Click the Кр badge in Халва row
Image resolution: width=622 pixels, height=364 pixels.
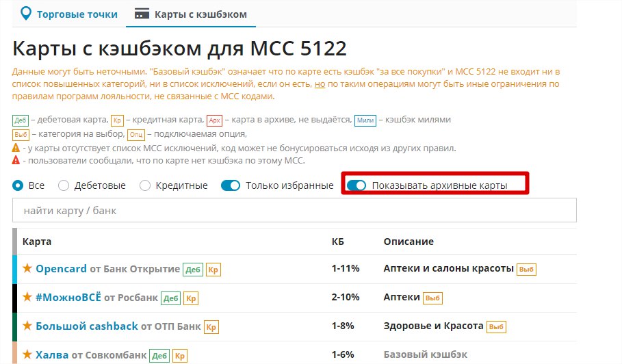click(x=180, y=356)
